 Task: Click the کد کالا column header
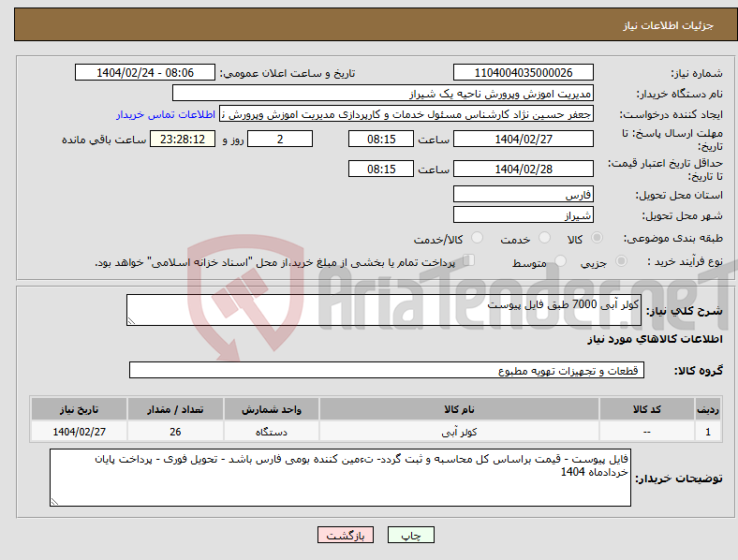(647, 409)
